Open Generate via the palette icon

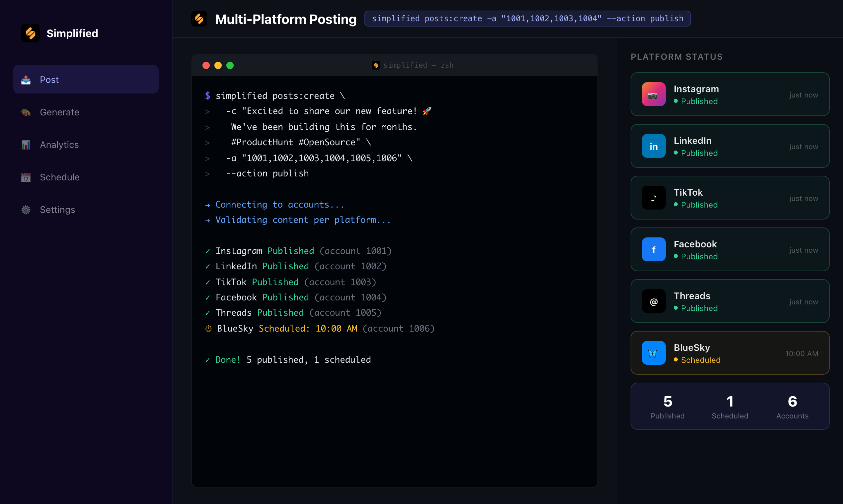click(26, 112)
